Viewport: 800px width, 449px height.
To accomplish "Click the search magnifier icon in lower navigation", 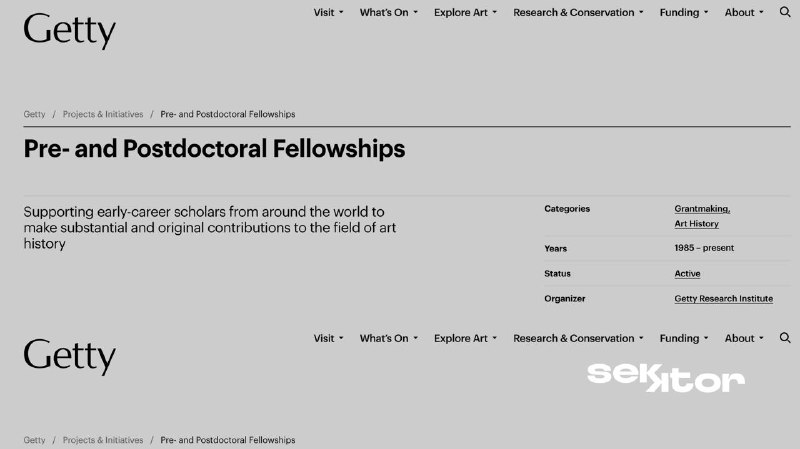I will [x=785, y=338].
